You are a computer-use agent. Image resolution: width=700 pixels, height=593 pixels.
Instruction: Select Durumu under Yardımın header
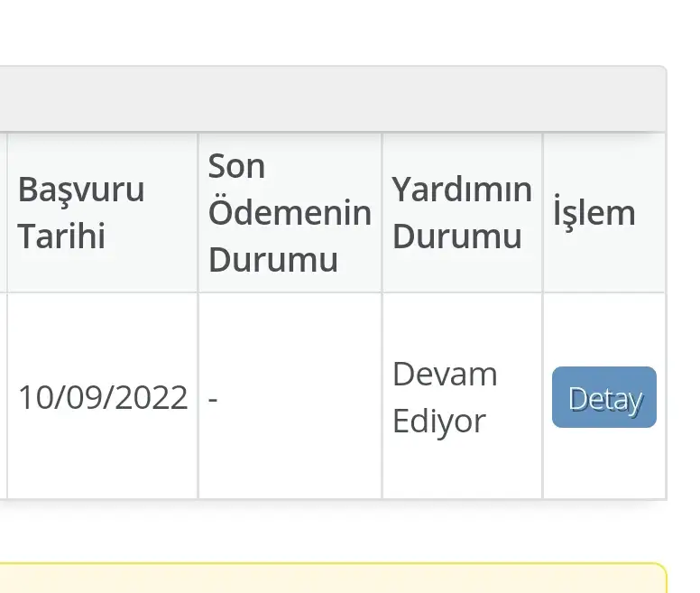(457, 236)
